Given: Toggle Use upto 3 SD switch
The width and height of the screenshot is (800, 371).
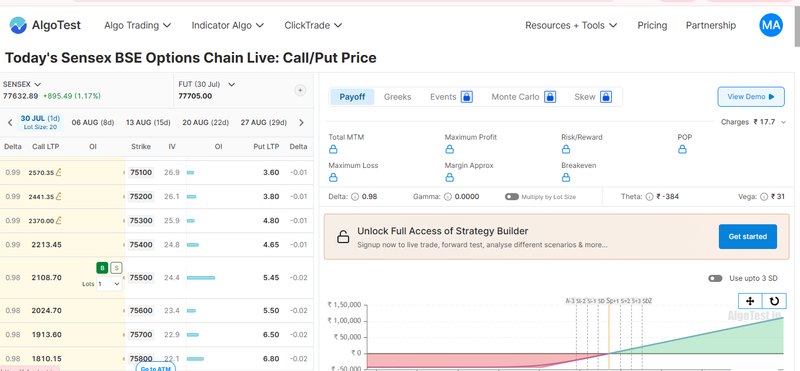Looking at the screenshot, I should click(715, 278).
